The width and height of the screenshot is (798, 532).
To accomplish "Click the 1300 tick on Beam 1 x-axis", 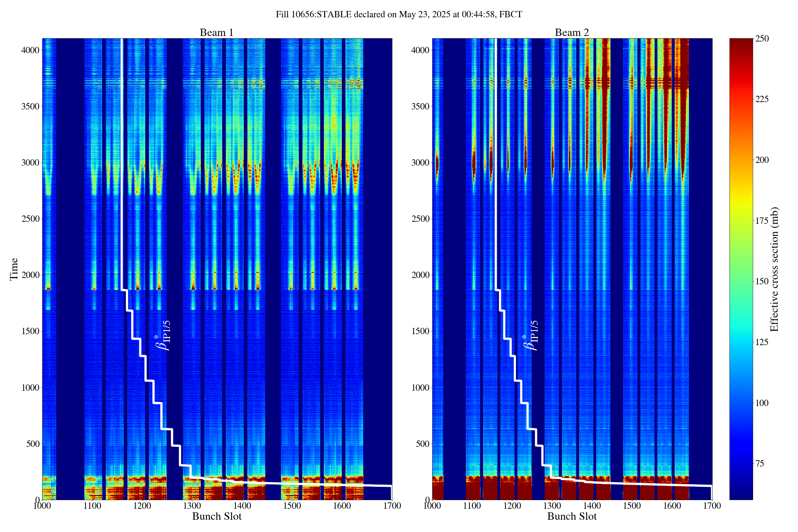I will (x=192, y=506).
